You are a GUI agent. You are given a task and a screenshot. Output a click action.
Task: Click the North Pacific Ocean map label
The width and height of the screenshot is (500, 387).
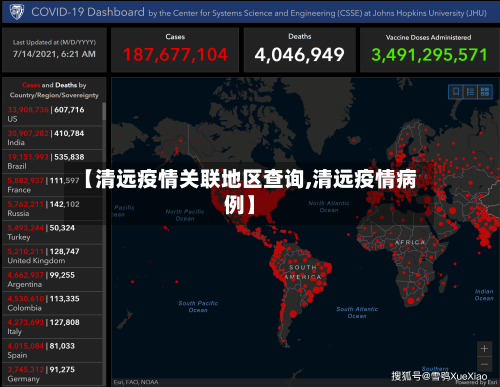(x=185, y=215)
